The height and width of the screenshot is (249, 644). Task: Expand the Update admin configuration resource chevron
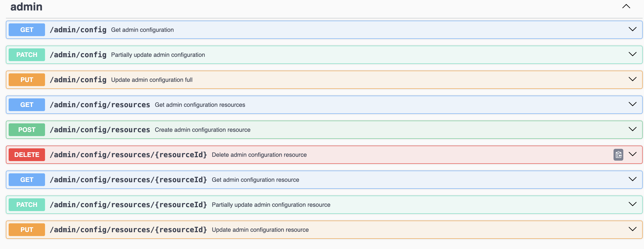632,229
